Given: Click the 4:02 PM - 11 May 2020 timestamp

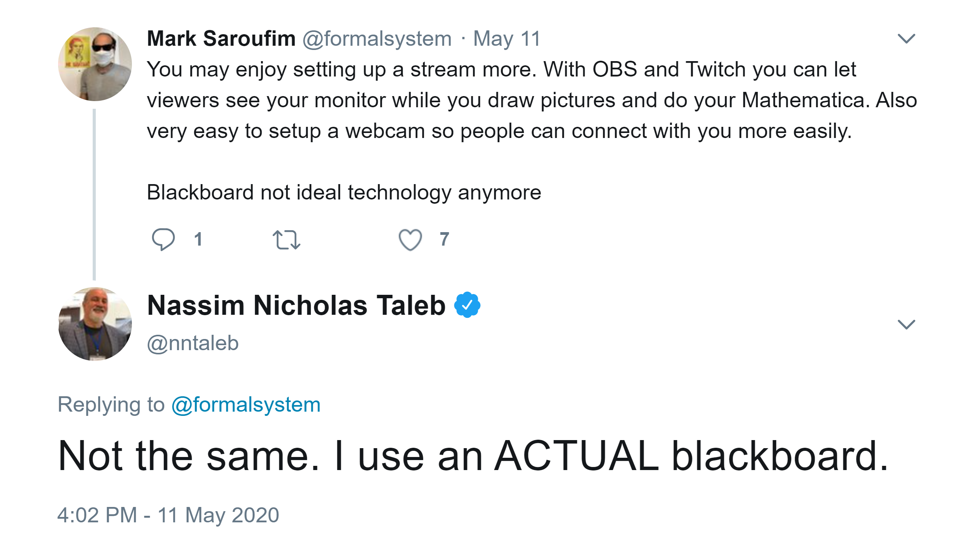Looking at the screenshot, I should pyautogui.click(x=168, y=515).
